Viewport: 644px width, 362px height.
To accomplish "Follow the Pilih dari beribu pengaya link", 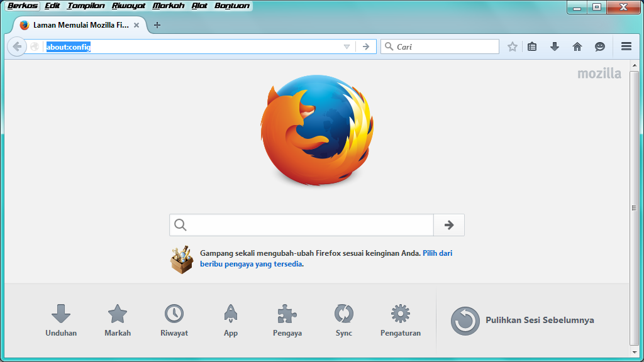I will click(438, 253).
